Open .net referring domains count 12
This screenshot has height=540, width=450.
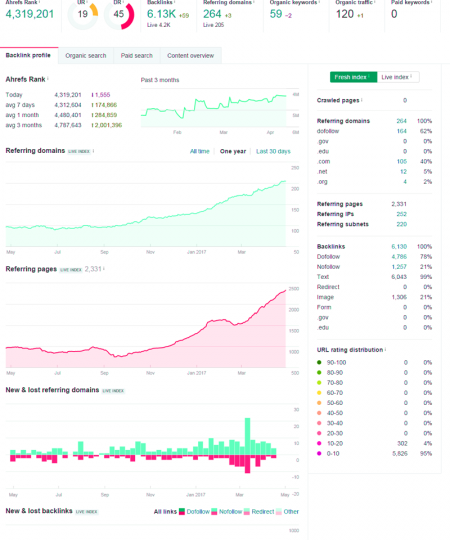pyautogui.click(x=403, y=171)
